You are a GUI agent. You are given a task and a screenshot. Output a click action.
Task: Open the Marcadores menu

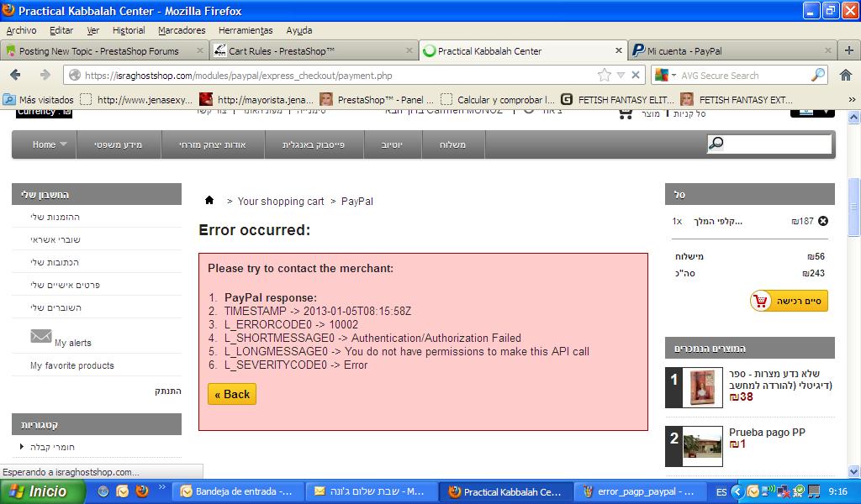point(182,30)
